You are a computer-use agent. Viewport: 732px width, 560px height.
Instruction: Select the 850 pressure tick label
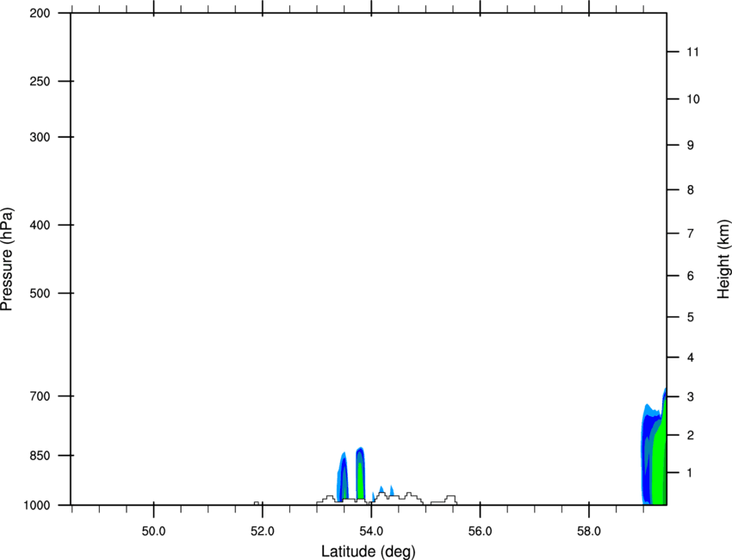40,456
